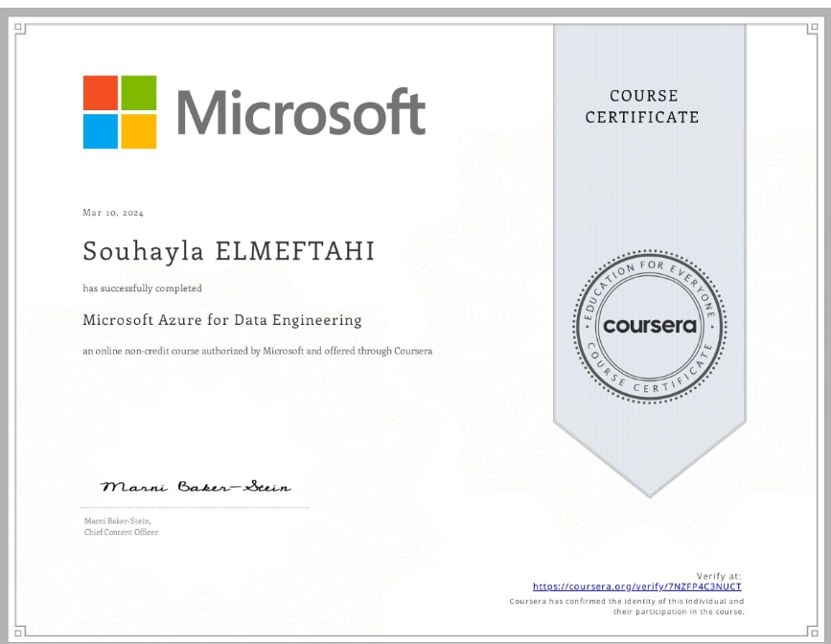The width and height of the screenshot is (831, 644).
Task: Click the printed name "Marni Baker-Stein,"
Action: pyautogui.click(x=118, y=521)
